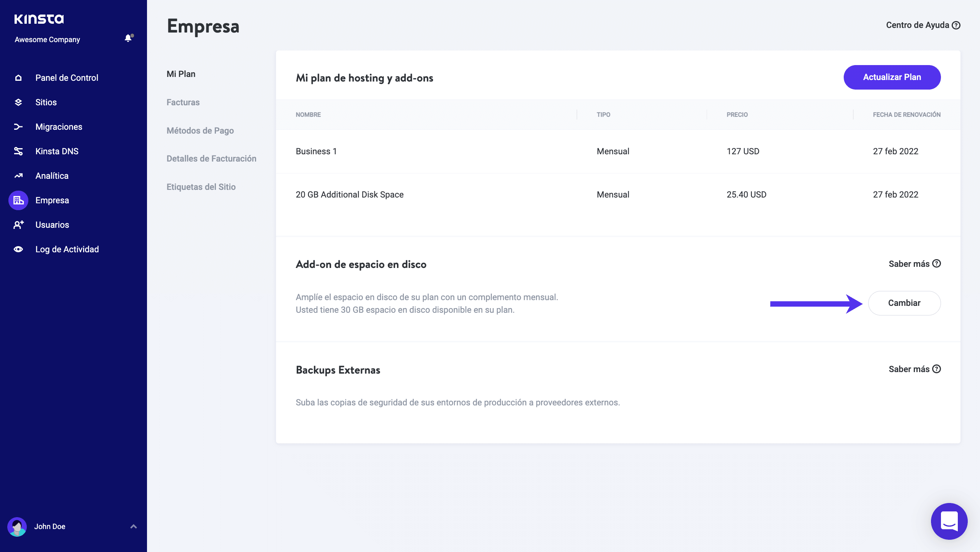The height and width of the screenshot is (552, 980).
Task: Click the Kinsta logo
Action: pyautogui.click(x=39, y=19)
